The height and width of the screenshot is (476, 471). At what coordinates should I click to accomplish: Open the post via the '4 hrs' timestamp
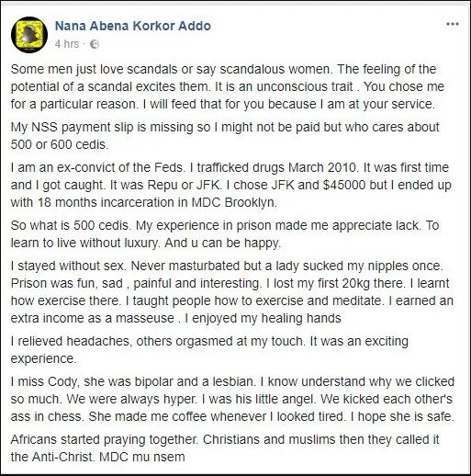pos(67,44)
